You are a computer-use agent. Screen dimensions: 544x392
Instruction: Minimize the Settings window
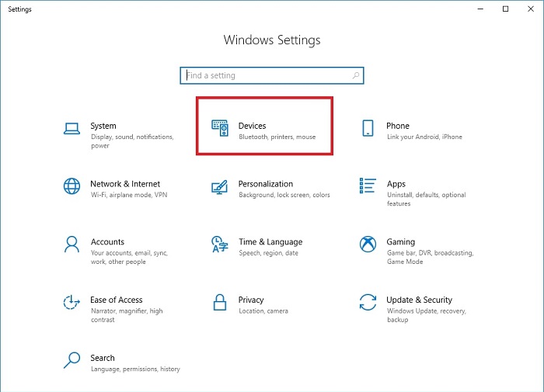point(480,9)
